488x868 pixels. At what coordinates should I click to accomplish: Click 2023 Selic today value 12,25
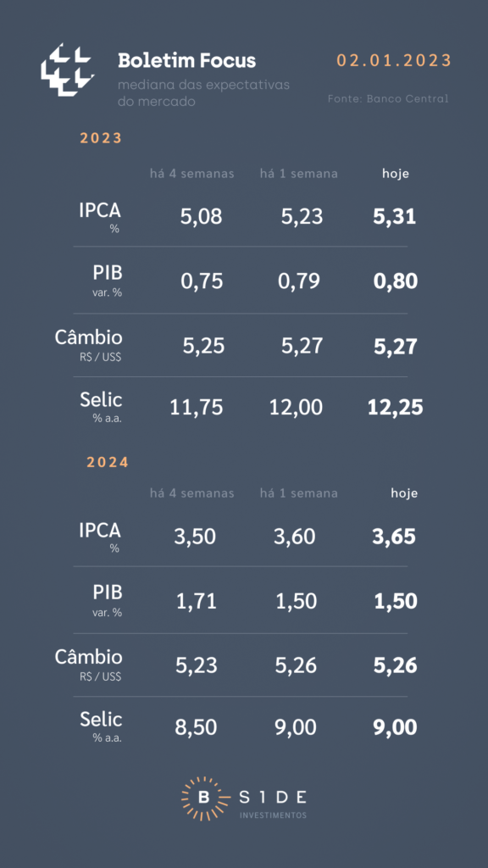395,408
